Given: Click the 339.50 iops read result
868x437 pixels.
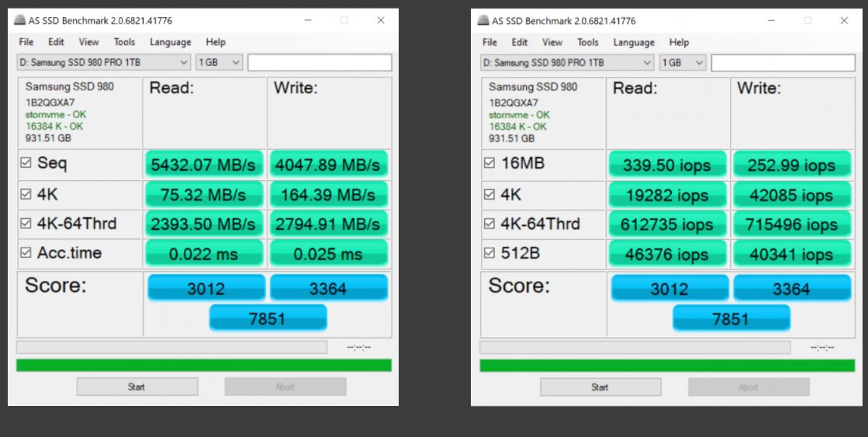Looking at the screenshot, I should (x=667, y=165).
